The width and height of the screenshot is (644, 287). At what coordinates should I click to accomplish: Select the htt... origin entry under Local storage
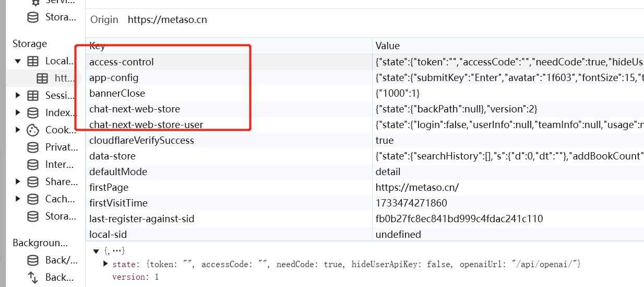[65, 78]
